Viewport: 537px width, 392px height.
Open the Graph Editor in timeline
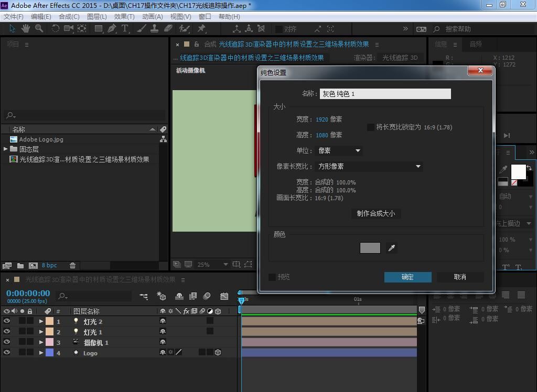click(224, 297)
